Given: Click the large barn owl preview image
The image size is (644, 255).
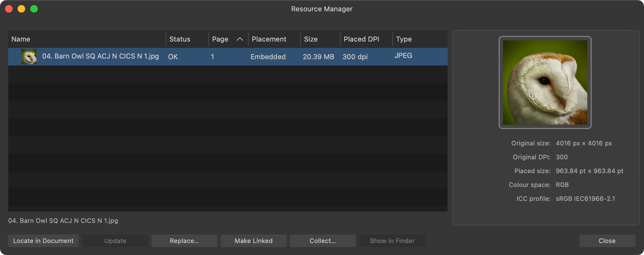Looking at the screenshot, I should pos(545,82).
